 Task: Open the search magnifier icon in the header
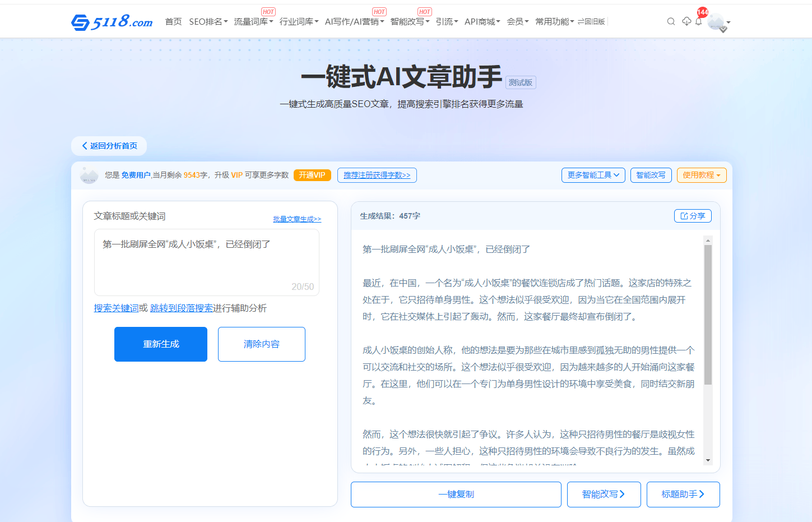[671, 22]
